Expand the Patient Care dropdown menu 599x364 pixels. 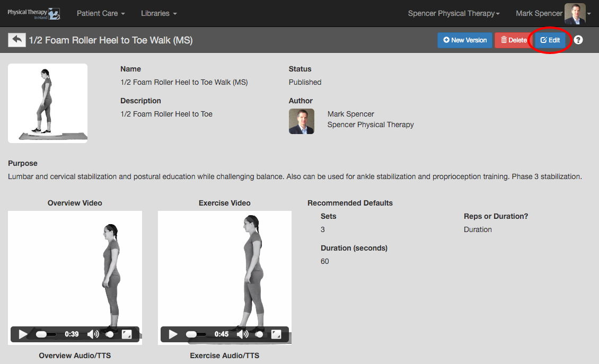(101, 13)
